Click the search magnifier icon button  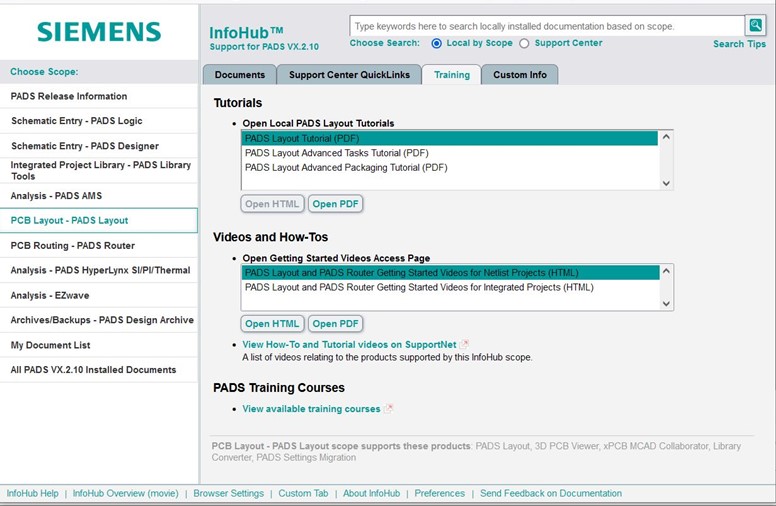[755, 25]
